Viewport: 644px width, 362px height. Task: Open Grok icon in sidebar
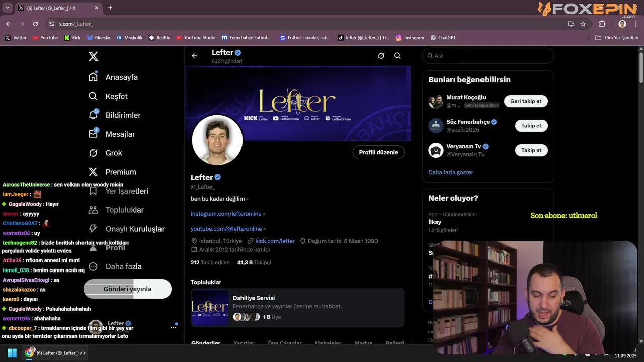tap(93, 153)
